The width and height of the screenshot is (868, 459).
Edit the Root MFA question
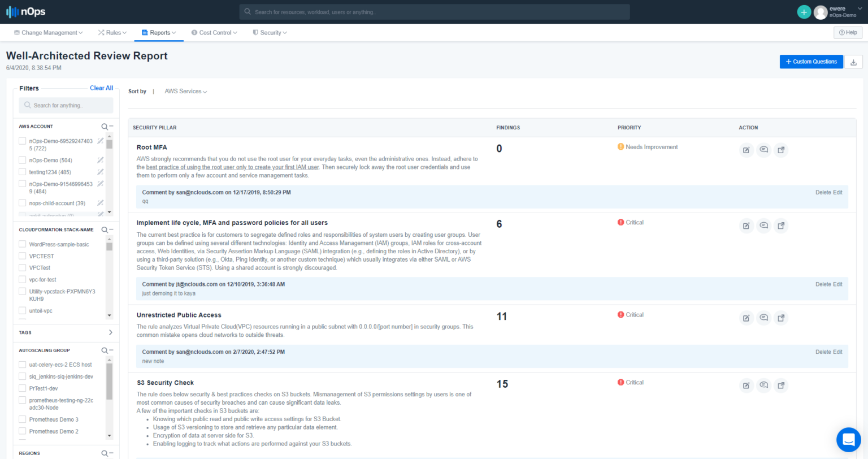click(x=746, y=149)
